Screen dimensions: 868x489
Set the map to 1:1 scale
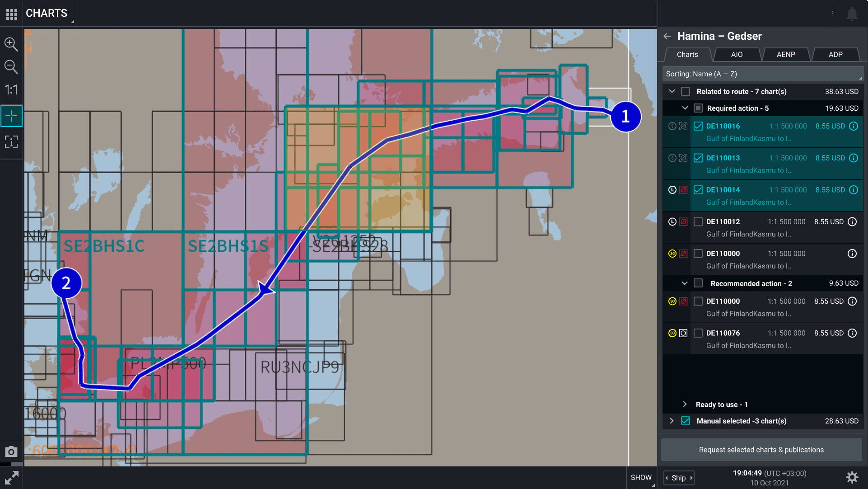11,90
